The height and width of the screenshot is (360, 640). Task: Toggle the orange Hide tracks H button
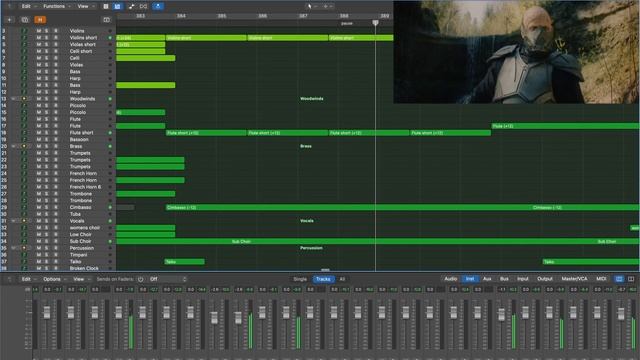click(40, 20)
